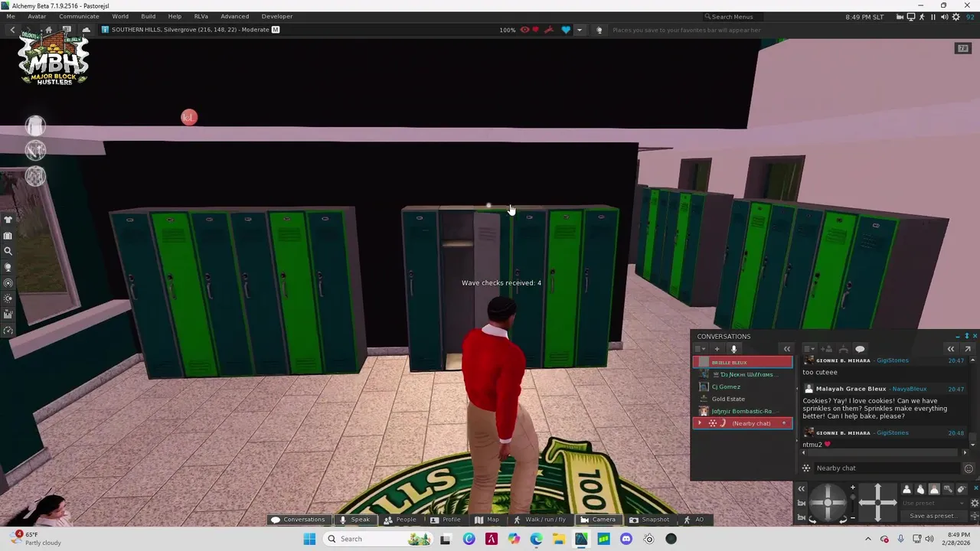
Task: Click the Snapshot button
Action: tap(649, 520)
